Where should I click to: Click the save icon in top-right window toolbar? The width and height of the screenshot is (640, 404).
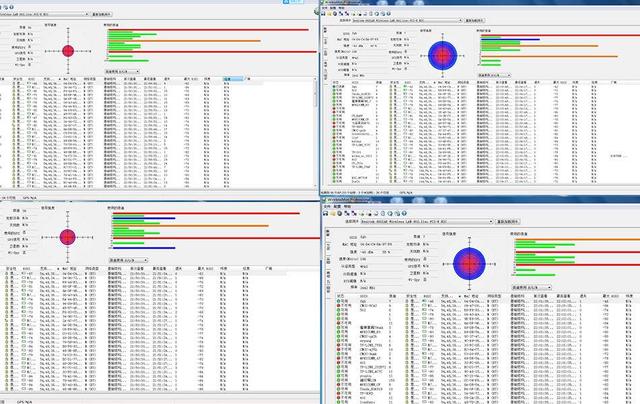point(323,13)
